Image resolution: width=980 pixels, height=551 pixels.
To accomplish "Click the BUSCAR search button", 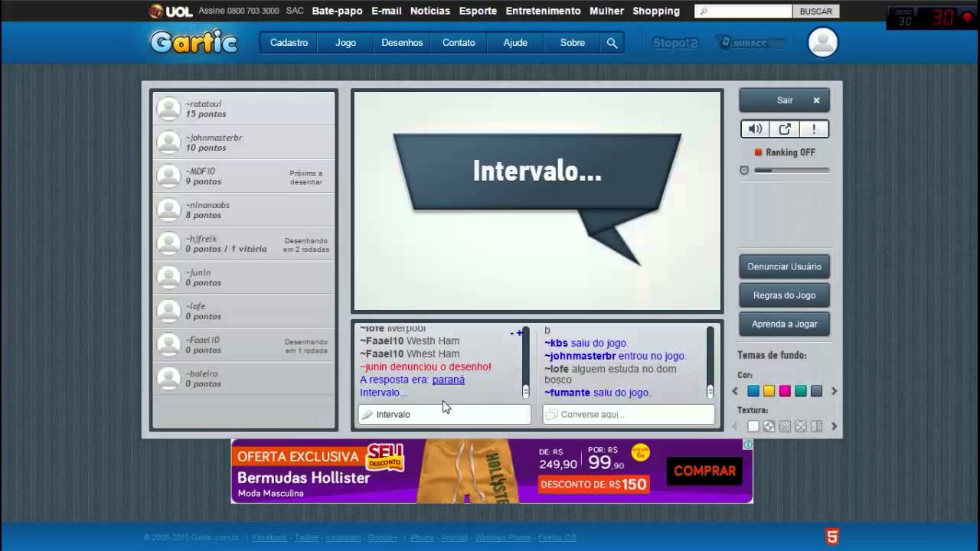I will 816,11.
